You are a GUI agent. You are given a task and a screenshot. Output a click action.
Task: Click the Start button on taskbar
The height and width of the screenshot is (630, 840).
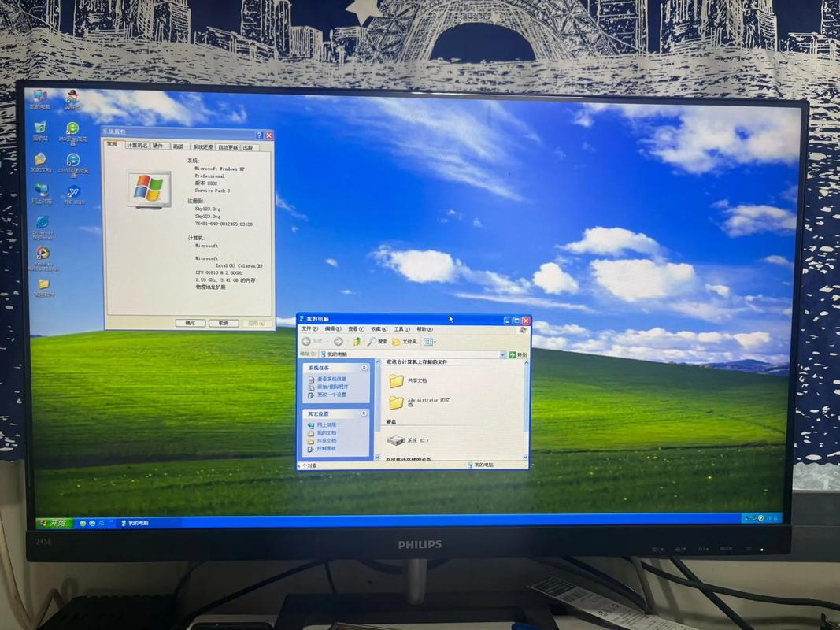53,523
